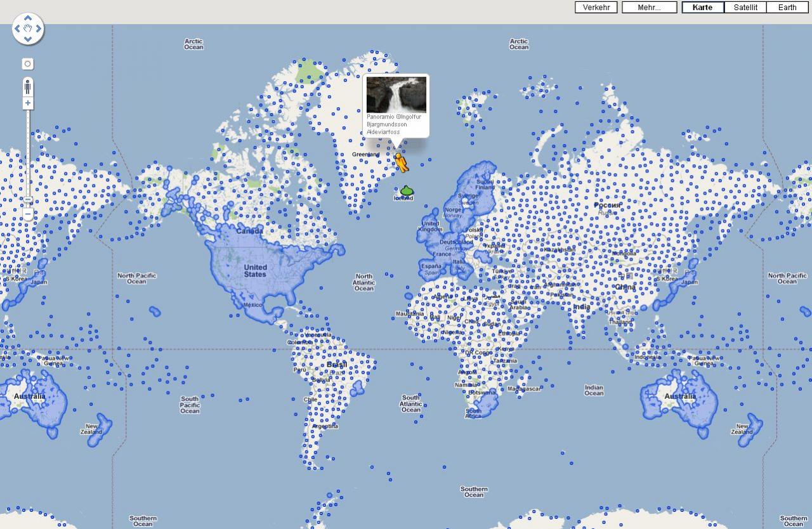Pan the map left with the west arrow
This screenshot has height=529, width=812.
coord(18,29)
